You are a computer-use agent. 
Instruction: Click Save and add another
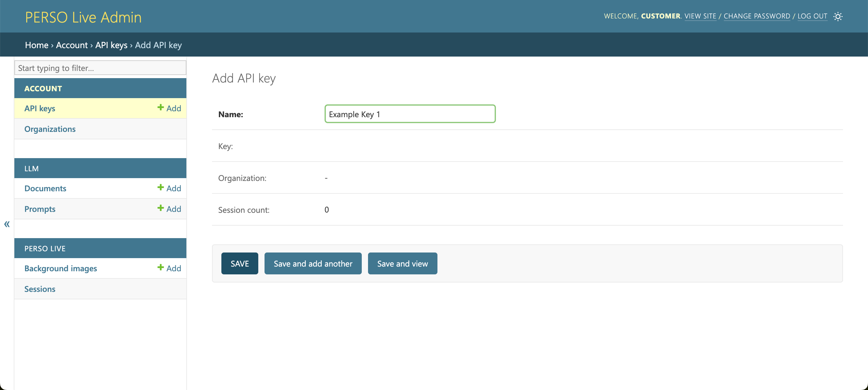313,263
